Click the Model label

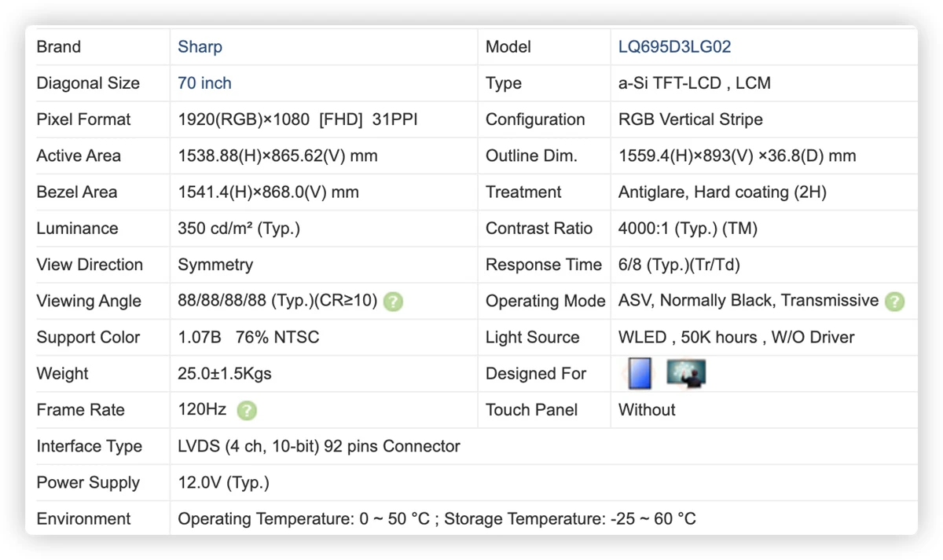(x=508, y=47)
